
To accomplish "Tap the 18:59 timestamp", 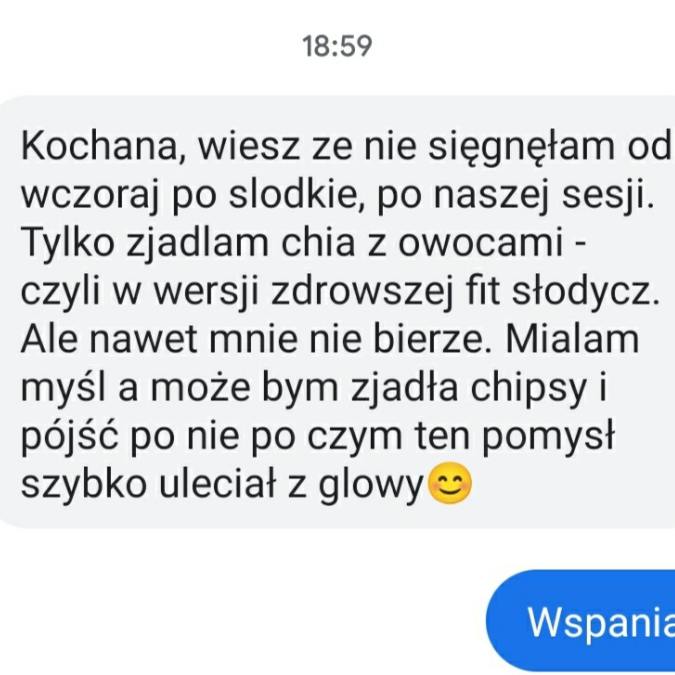I will point(337,46).
